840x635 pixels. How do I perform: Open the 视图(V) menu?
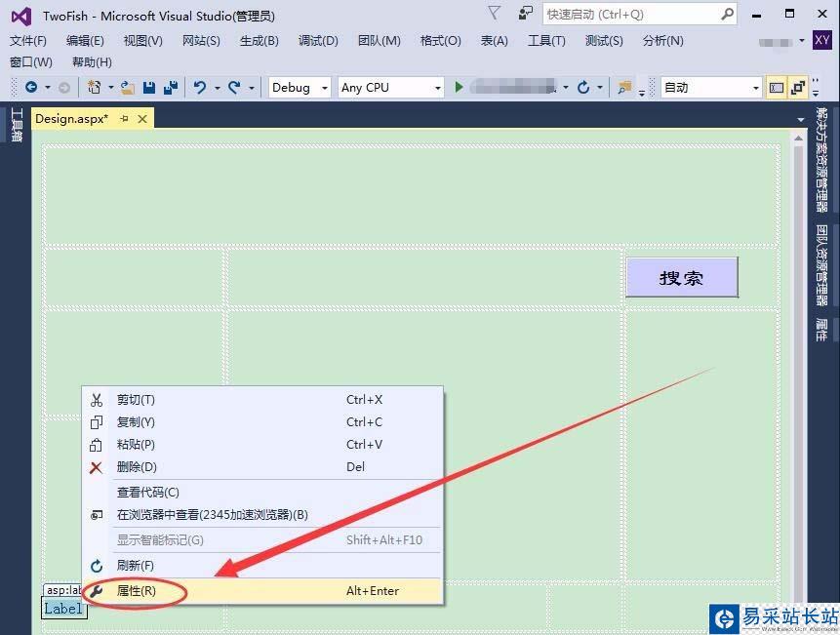click(x=142, y=41)
